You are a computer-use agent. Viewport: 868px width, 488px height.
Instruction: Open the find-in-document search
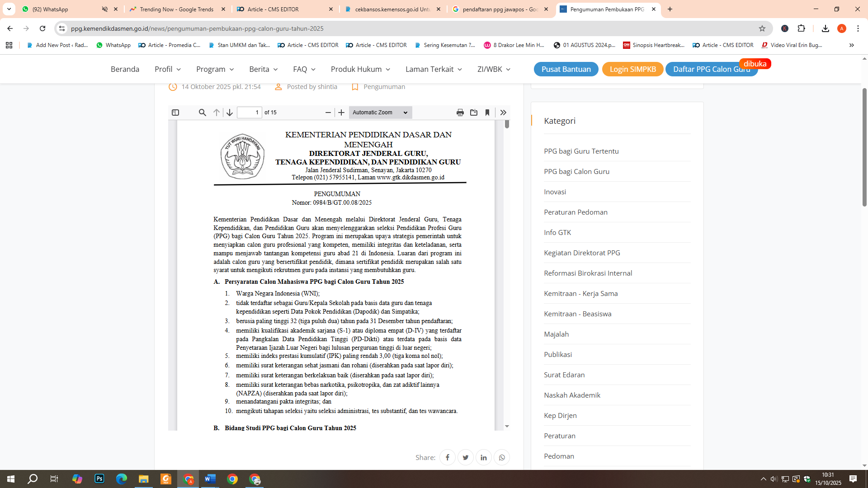click(203, 113)
